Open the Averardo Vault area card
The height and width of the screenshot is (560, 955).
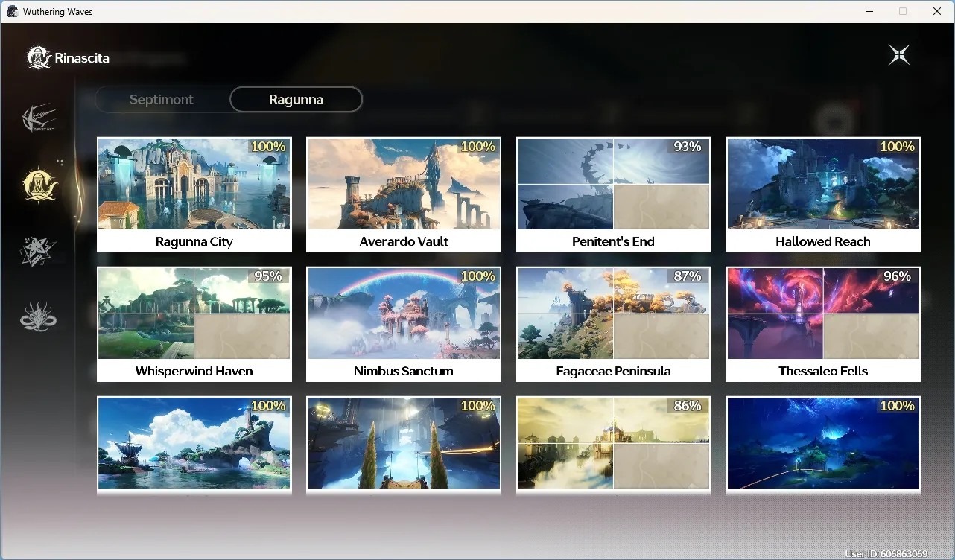pos(404,195)
